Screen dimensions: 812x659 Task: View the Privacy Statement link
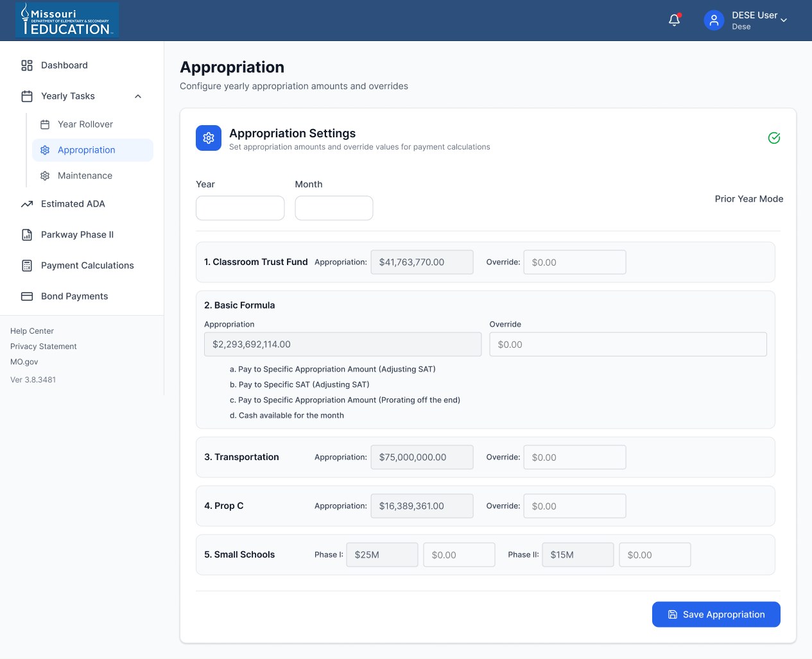pyautogui.click(x=44, y=347)
